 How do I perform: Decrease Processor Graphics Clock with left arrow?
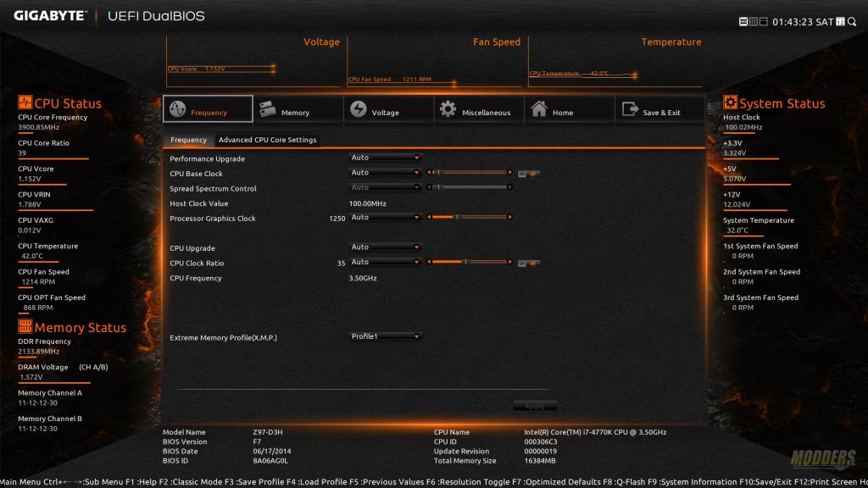(x=429, y=217)
